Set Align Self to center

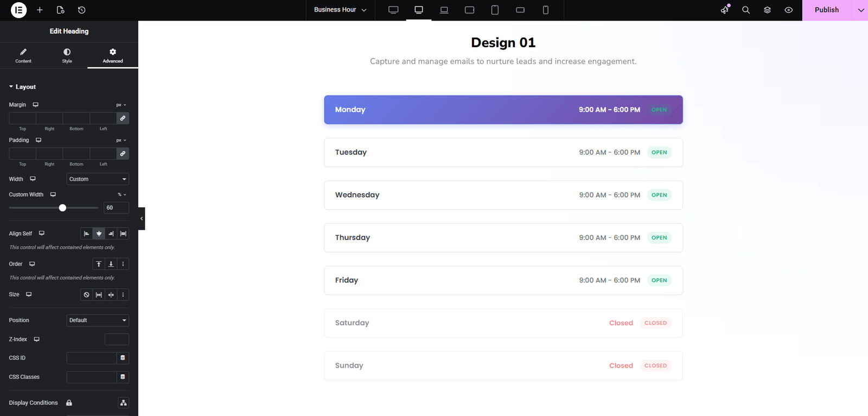[x=99, y=234]
